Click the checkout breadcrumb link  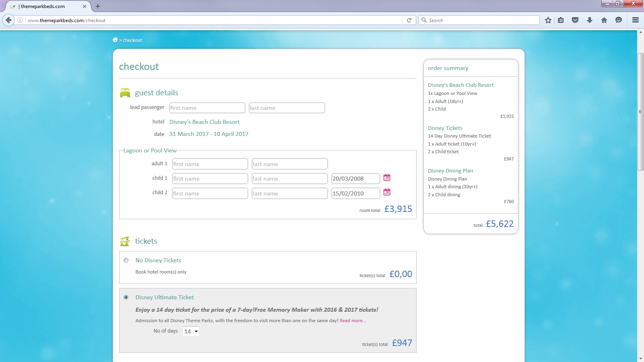click(x=132, y=40)
